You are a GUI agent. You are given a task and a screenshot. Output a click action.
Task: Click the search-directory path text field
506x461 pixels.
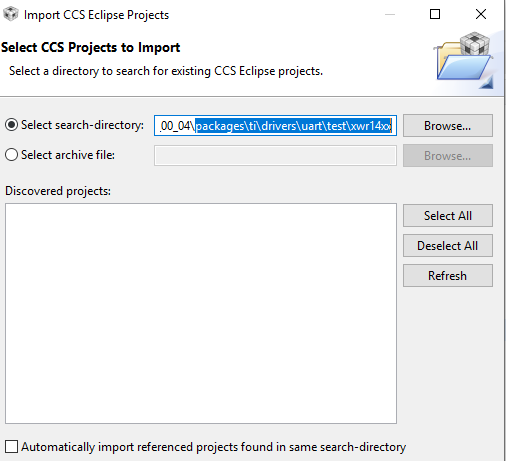pyautogui.click(x=275, y=126)
